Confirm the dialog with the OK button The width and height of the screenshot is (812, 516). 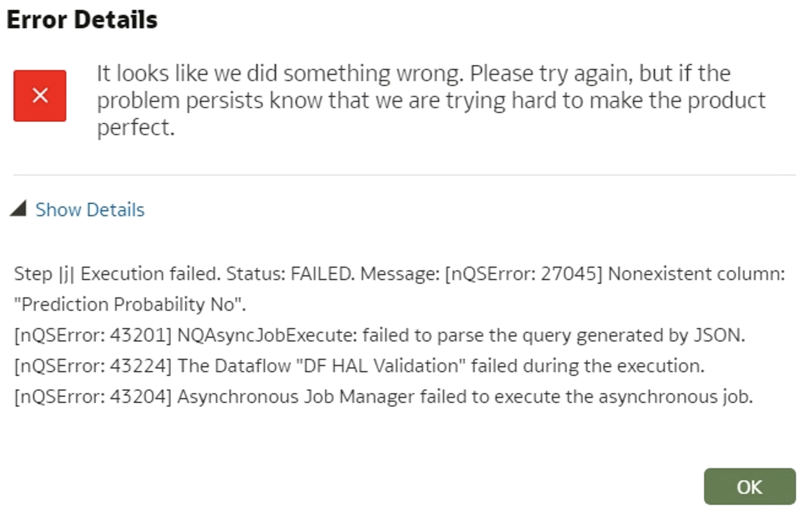tap(750, 487)
